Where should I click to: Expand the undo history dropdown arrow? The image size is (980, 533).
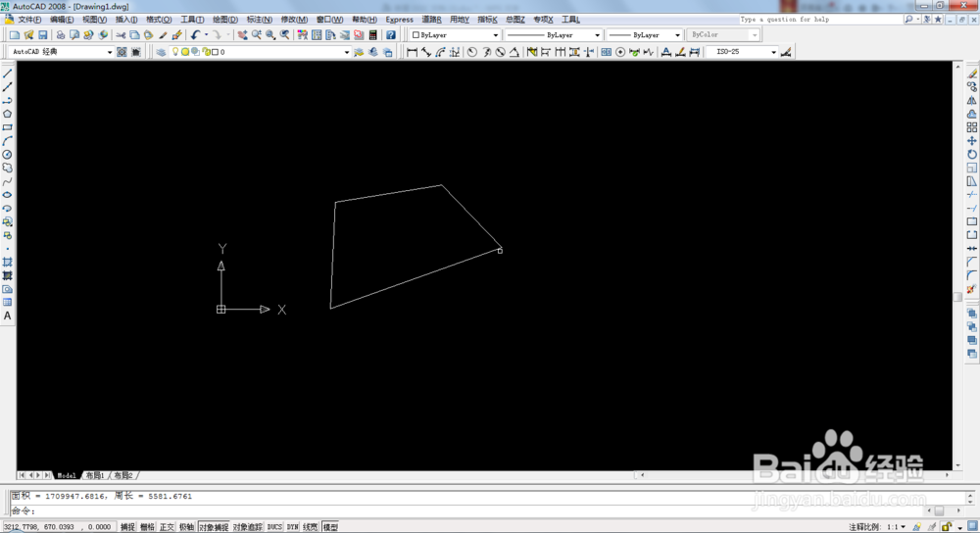click(206, 35)
